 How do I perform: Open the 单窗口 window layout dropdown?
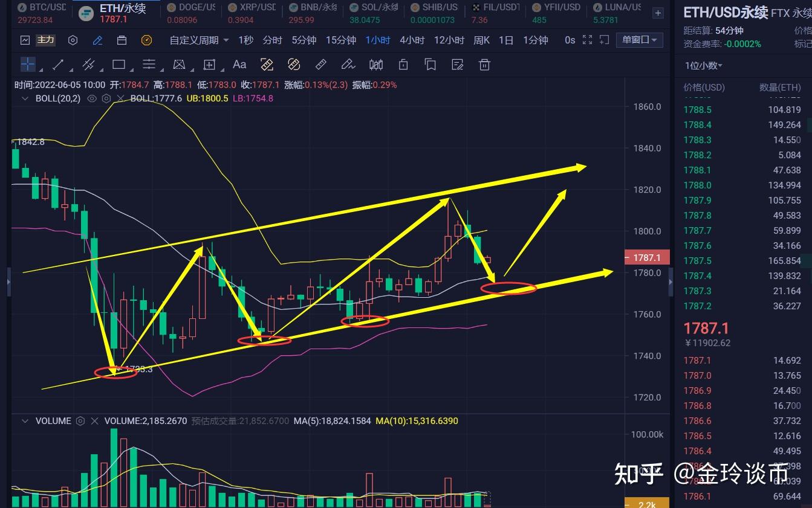(639, 40)
